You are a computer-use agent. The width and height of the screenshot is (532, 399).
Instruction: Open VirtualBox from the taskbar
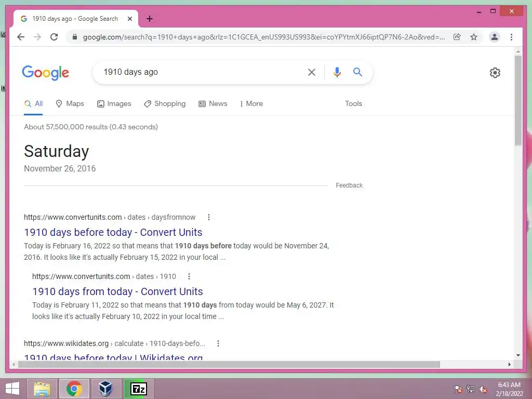coord(105,389)
